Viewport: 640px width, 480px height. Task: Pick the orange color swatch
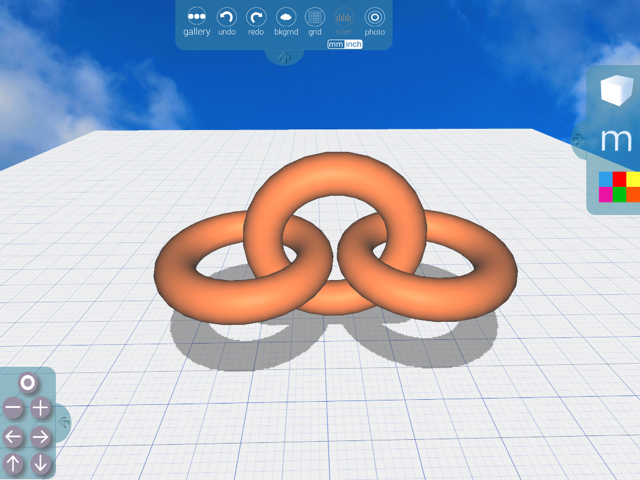(633, 194)
